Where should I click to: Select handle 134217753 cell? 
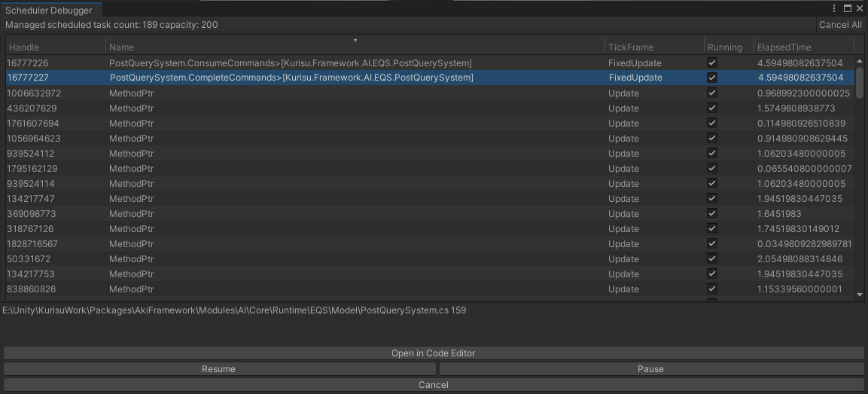(30, 273)
